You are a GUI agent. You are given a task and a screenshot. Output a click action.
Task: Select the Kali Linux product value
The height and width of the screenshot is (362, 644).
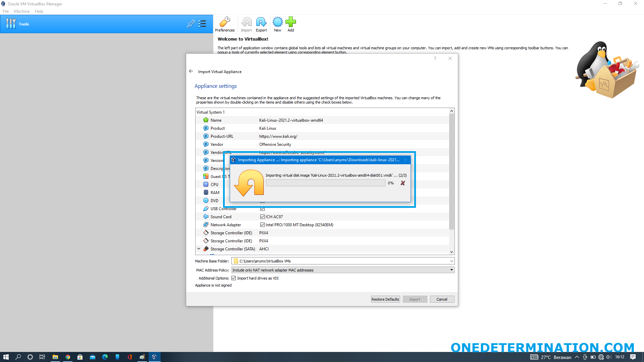pyautogui.click(x=268, y=128)
